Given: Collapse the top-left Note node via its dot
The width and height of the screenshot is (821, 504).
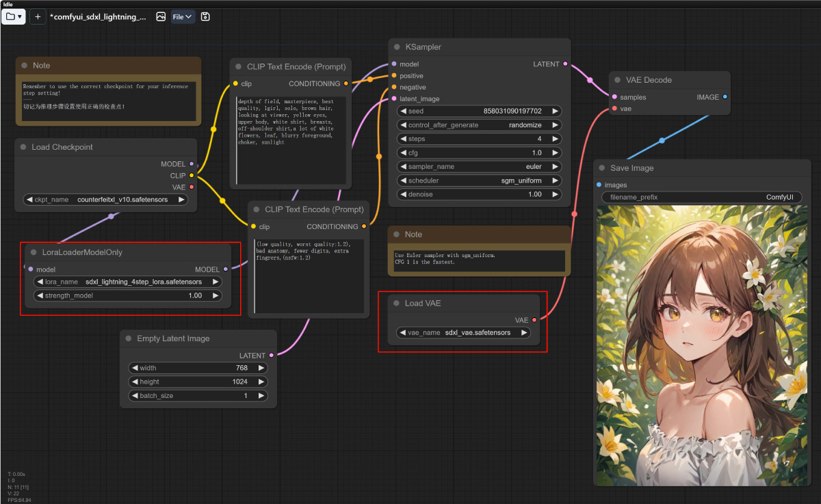Looking at the screenshot, I should pos(25,66).
